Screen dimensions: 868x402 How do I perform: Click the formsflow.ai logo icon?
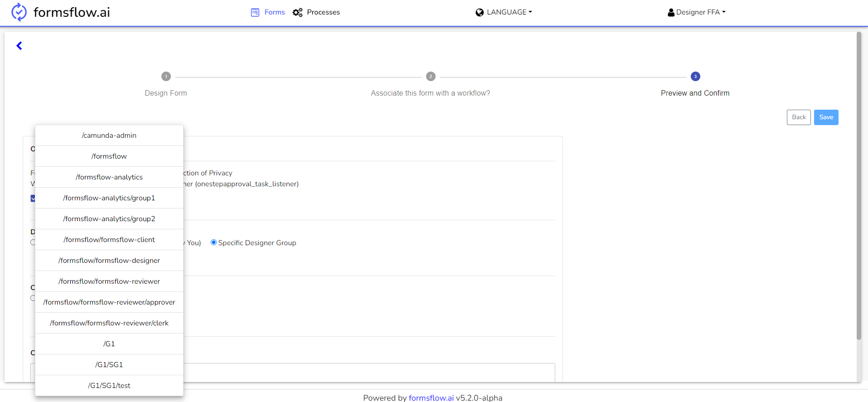[19, 12]
